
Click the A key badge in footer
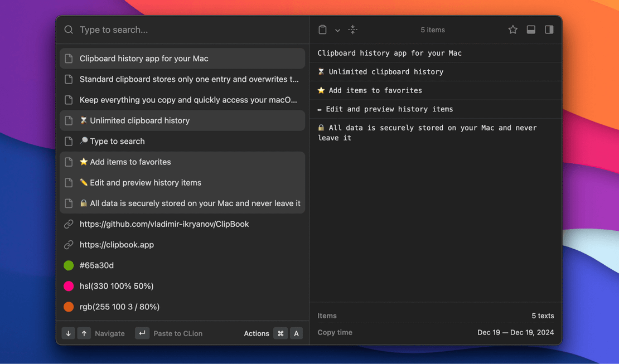[x=297, y=333]
